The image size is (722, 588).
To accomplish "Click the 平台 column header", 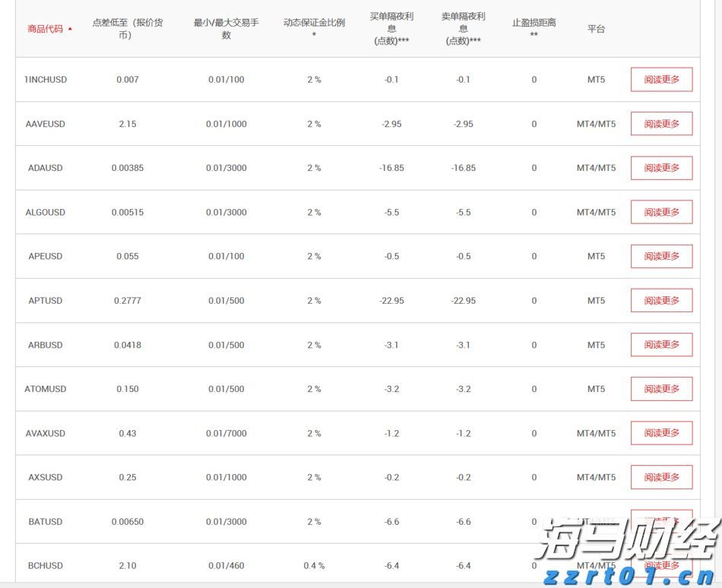I will [596, 27].
